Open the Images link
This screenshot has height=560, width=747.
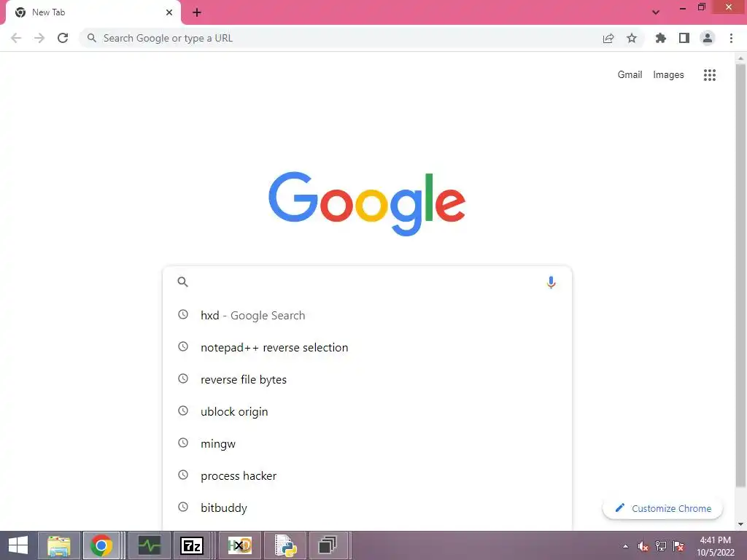tap(668, 75)
